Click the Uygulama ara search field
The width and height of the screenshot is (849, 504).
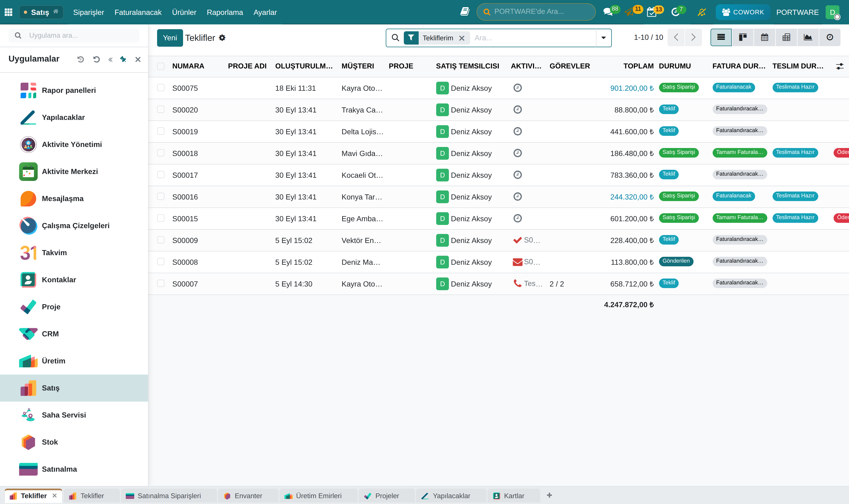click(74, 35)
